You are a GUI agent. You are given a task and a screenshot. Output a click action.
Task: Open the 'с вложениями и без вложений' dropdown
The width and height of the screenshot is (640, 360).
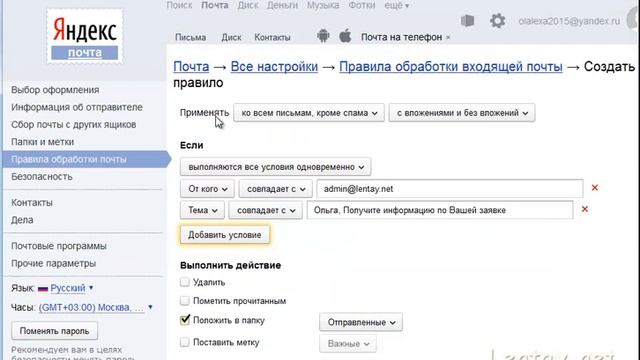462,113
